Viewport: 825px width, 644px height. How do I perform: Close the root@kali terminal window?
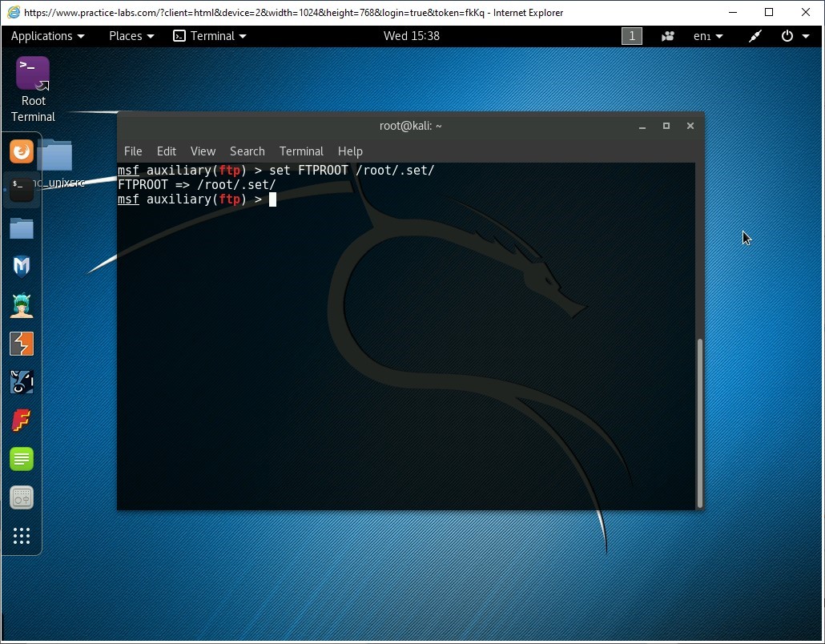pyautogui.click(x=690, y=126)
